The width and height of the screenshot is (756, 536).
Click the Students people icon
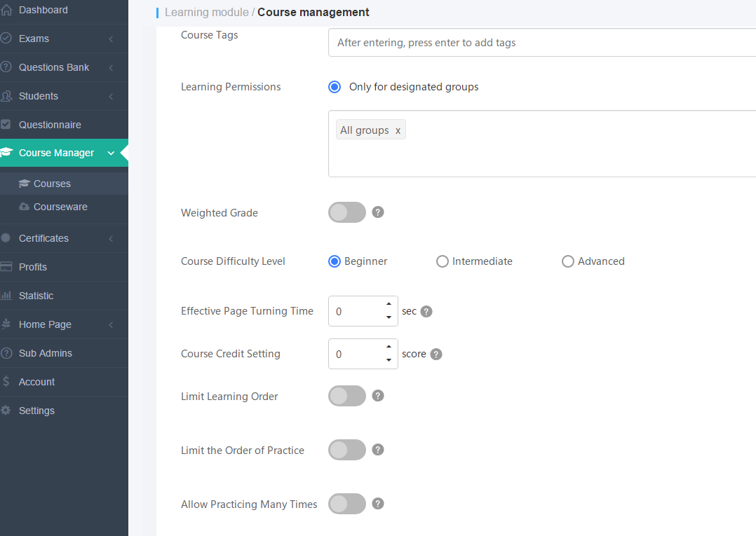[x=6, y=96]
